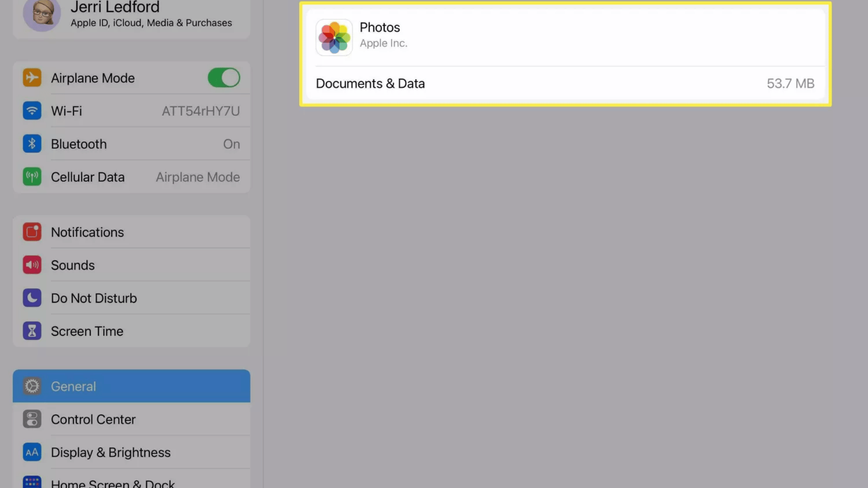Tap the Notifications red icon
868x488 pixels.
[32, 232]
